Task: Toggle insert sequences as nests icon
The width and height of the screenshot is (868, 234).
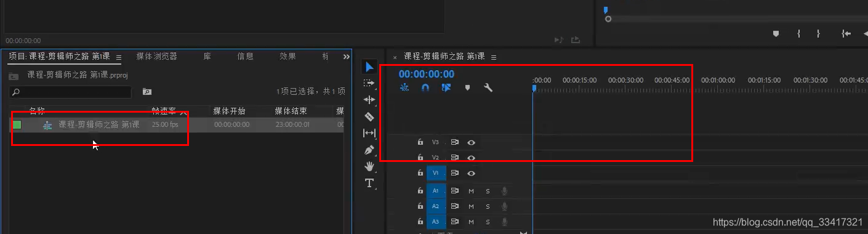Action: coord(404,87)
